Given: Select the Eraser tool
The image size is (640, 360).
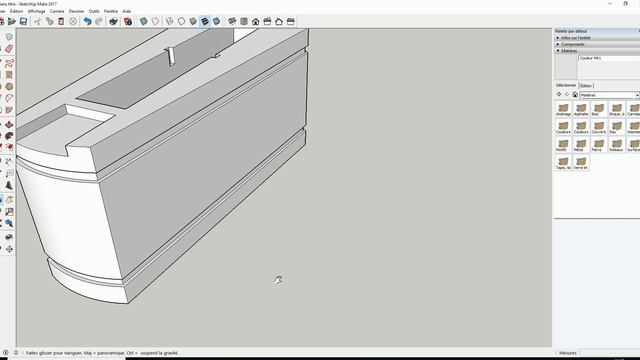Looking at the screenshot, I should [x=9, y=49].
